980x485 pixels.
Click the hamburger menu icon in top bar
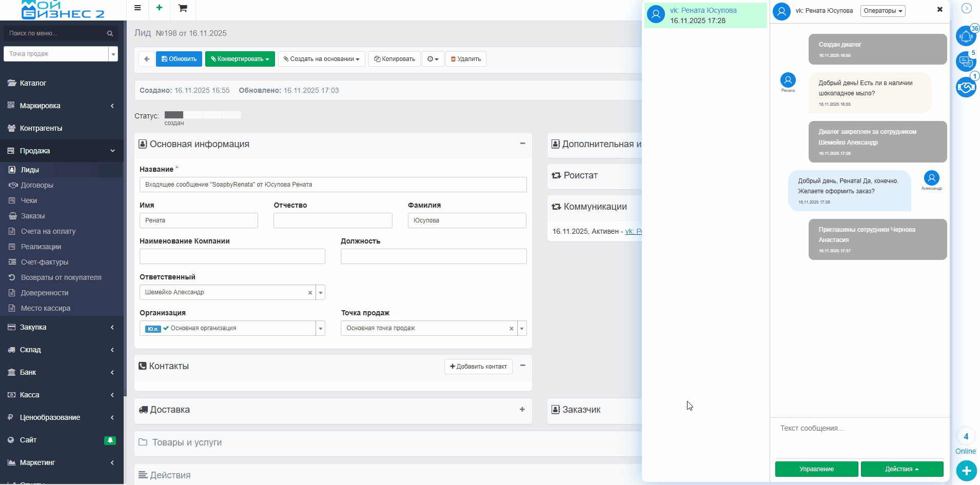138,8
